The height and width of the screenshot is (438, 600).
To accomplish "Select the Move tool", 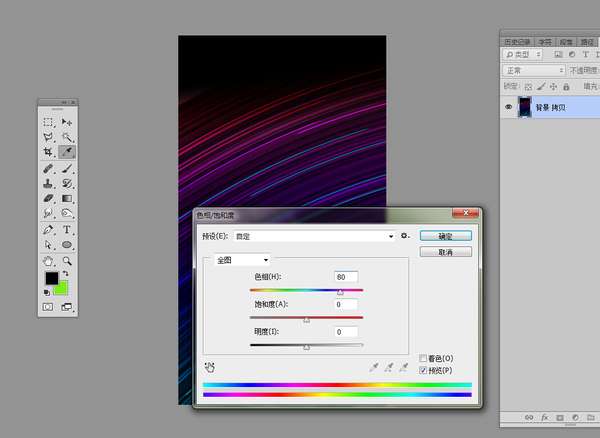I will [x=67, y=122].
